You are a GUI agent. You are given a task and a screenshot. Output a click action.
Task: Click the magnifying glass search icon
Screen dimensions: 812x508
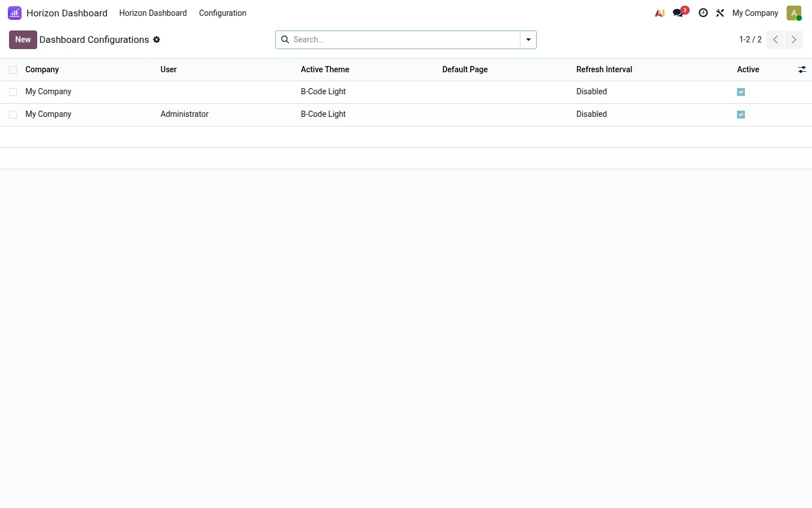point(285,40)
